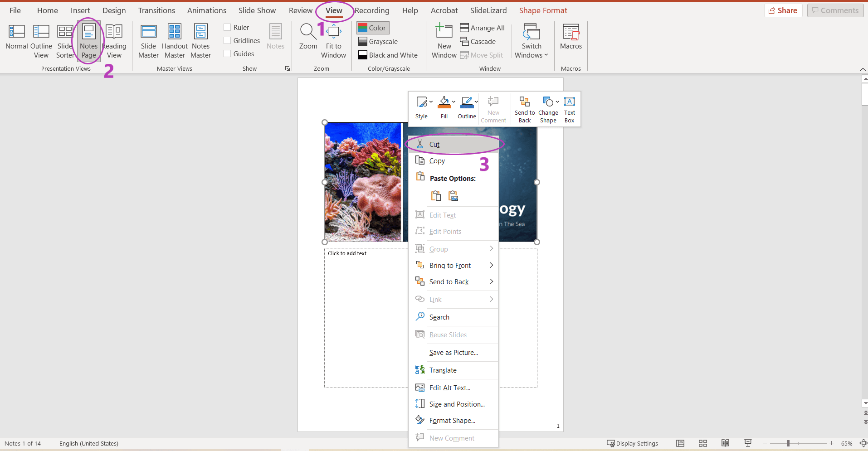Open the Insert tab

[80, 10]
